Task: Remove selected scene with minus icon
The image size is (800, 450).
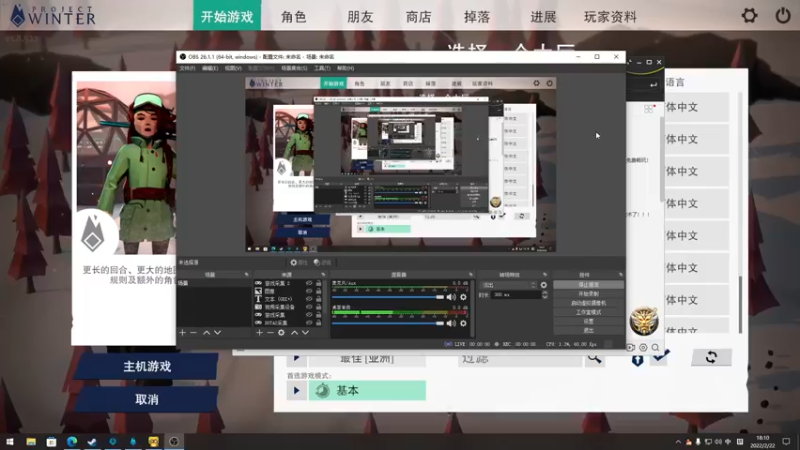Action: tap(193, 333)
